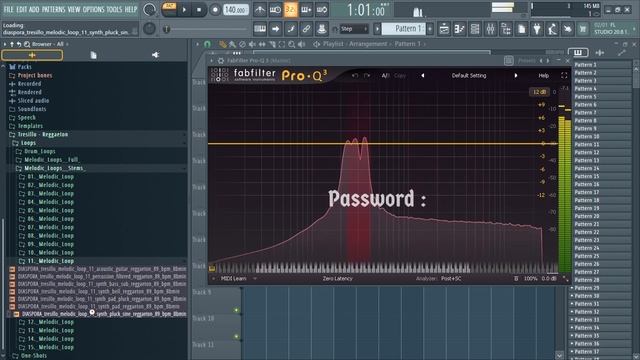Click the shopping cart content library icon
640x360 pixels.
583,29
